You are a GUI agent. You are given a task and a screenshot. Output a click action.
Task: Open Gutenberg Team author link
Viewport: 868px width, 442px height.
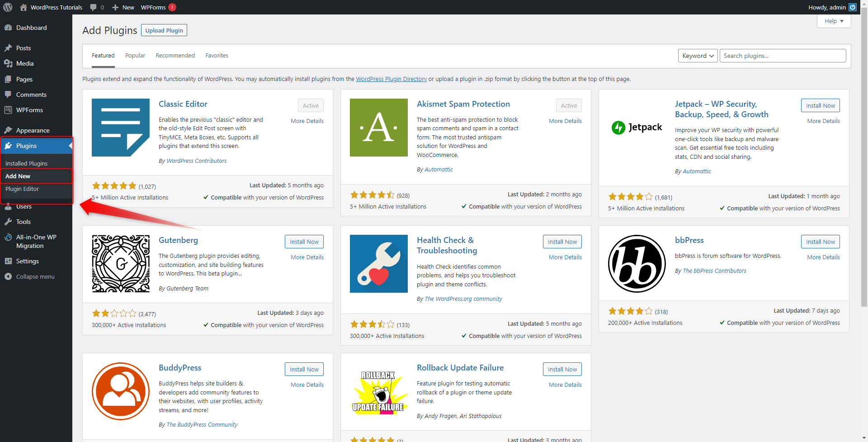(x=187, y=288)
